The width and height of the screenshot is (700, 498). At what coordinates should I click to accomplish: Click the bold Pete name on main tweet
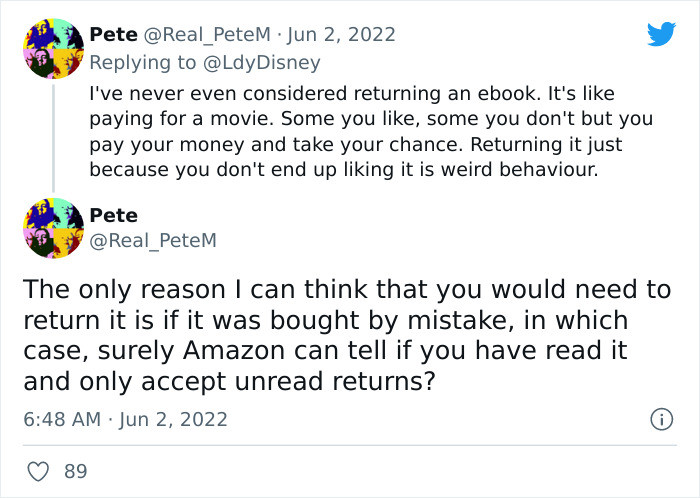coord(113,216)
